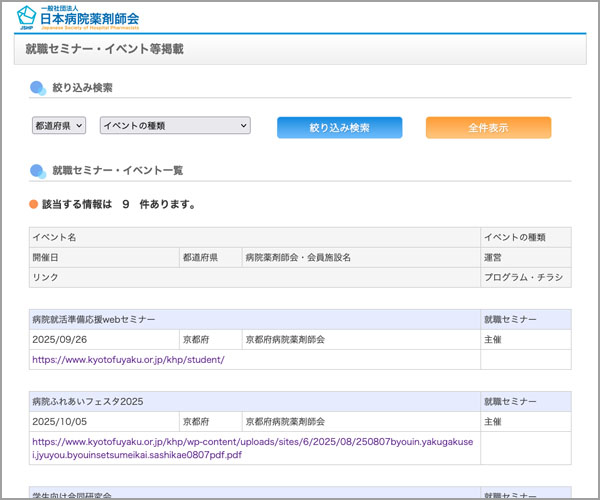Click the orange dot before 該当する情報は
This screenshot has width=600, height=500.
(33, 204)
